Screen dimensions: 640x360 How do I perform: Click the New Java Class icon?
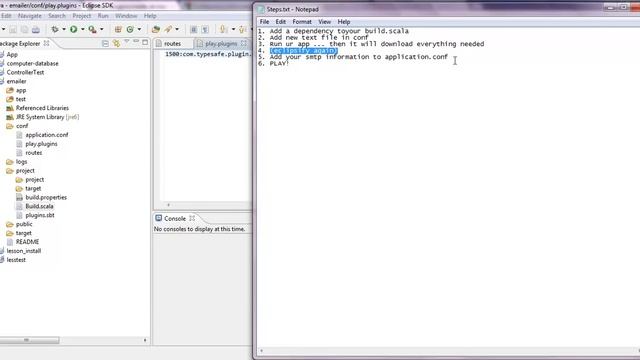tap(130, 29)
